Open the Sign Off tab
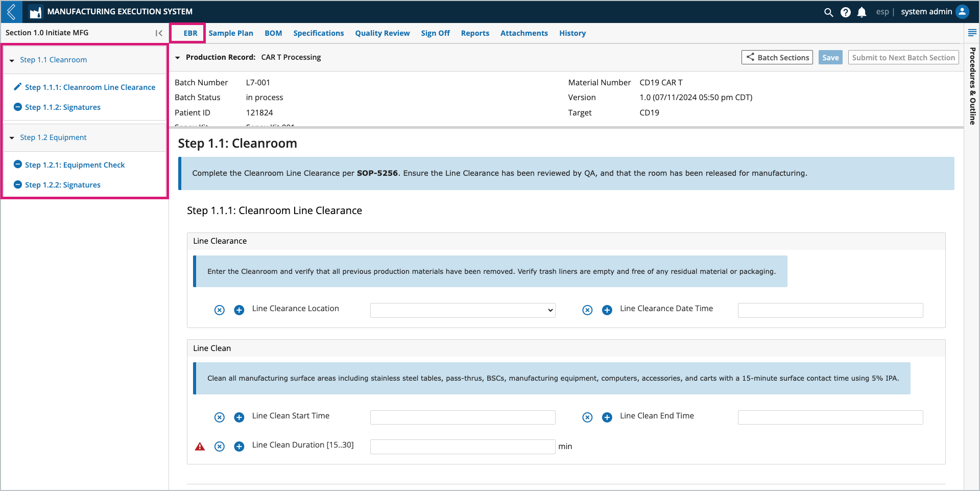This screenshot has height=491, width=980. click(x=436, y=33)
